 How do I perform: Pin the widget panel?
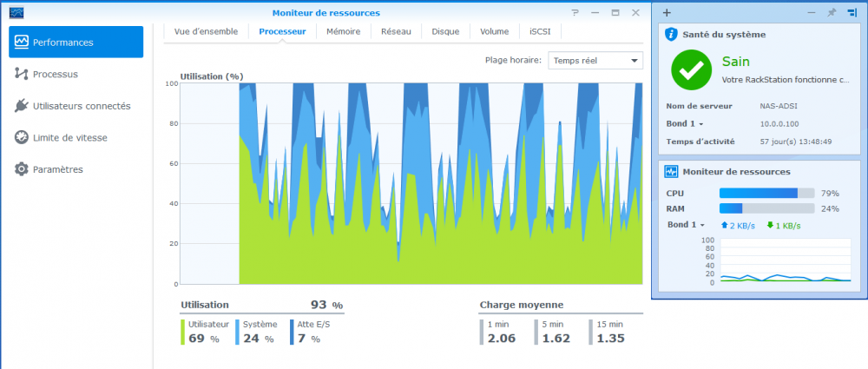[829, 13]
